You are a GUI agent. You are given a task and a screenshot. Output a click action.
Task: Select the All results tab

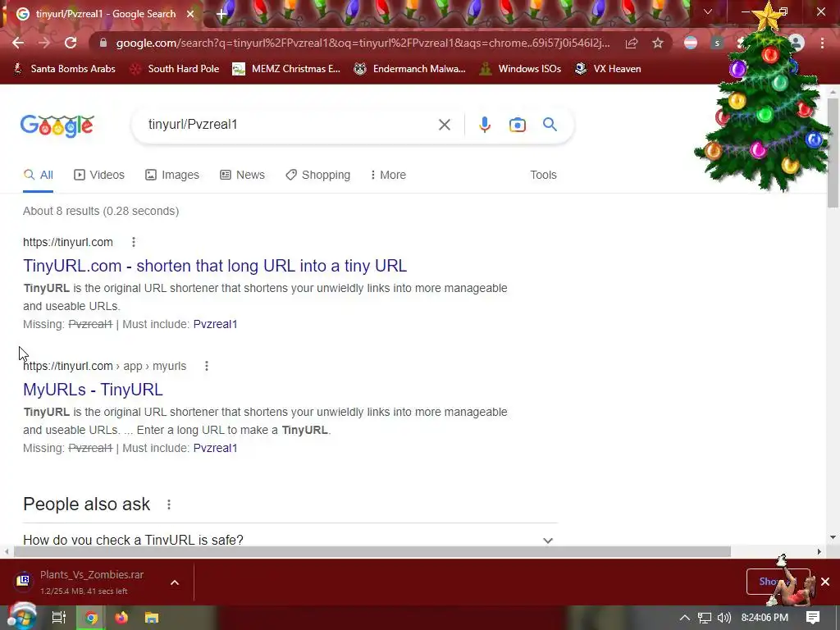(x=38, y=176)
